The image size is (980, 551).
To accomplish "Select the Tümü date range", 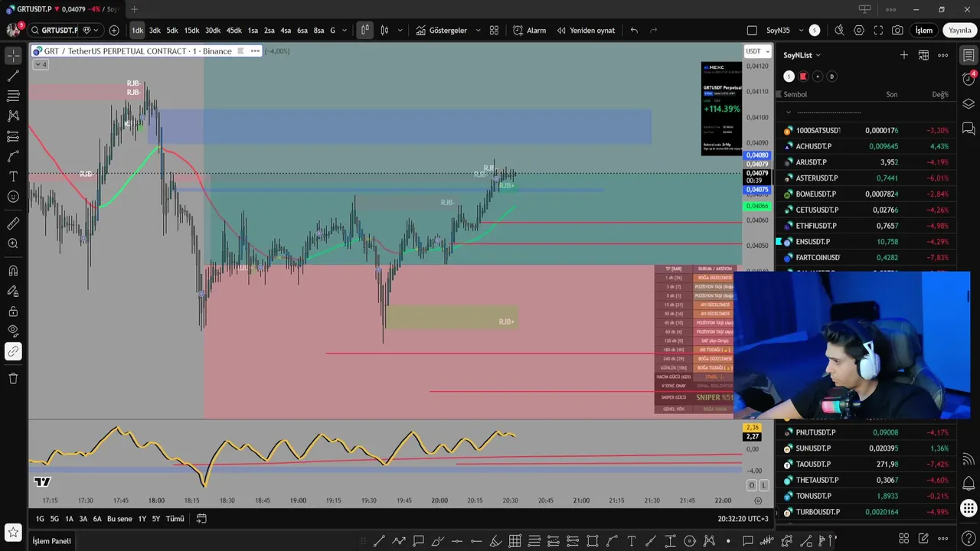I will coord(175,519).
